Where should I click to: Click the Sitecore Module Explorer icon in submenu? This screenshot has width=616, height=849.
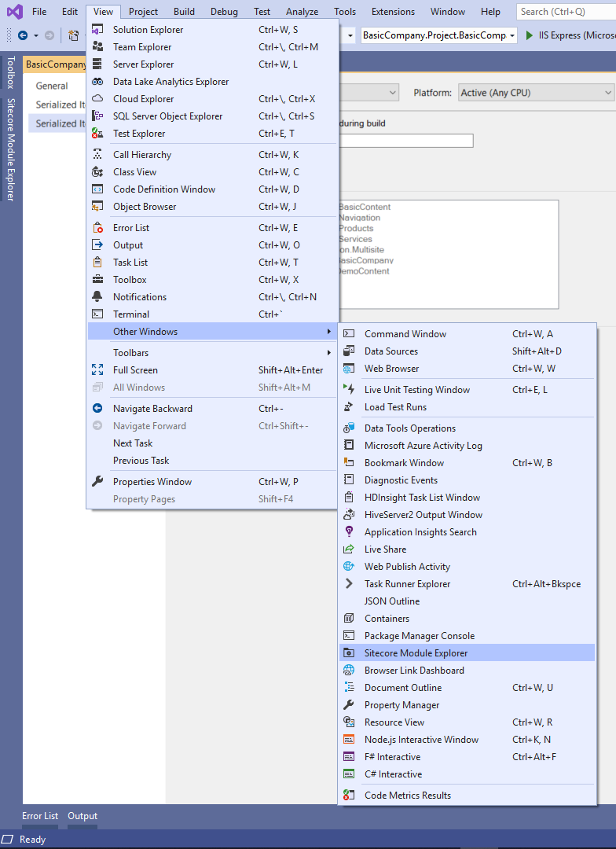(349, 653)
